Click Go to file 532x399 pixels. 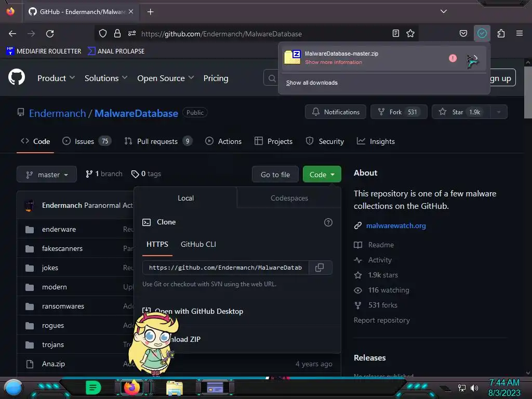[x=275, y=175]
